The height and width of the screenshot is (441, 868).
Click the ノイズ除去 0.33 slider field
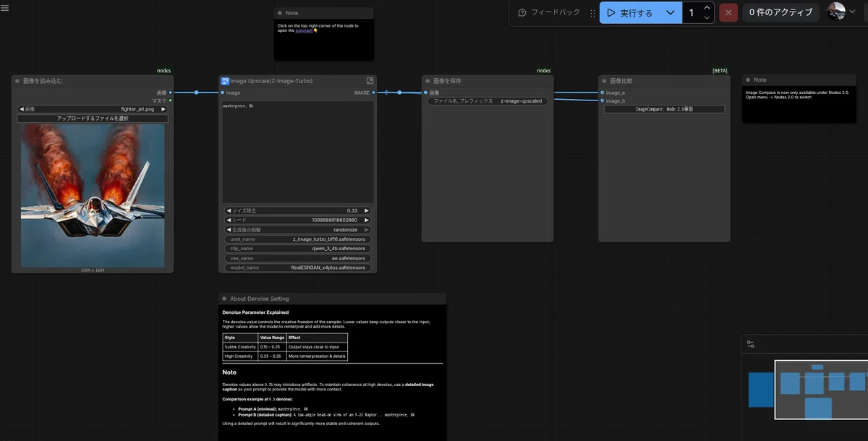point(298,210)
